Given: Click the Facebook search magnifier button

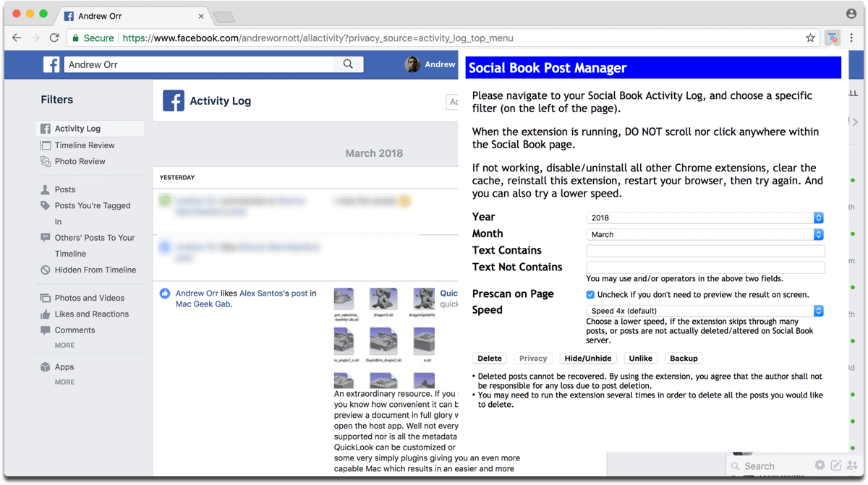Looking at the screenshot, I should point(348,64).
